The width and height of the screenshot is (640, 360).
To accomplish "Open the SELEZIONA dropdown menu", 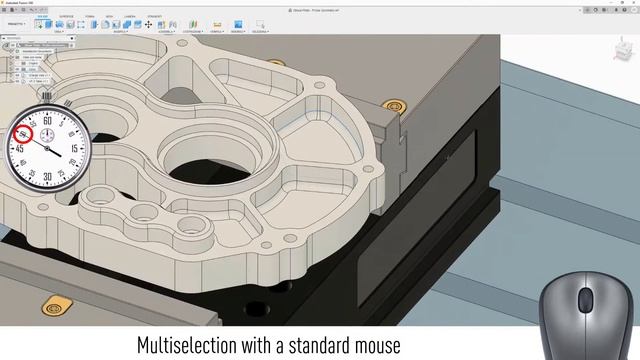I will pos(260,31).
